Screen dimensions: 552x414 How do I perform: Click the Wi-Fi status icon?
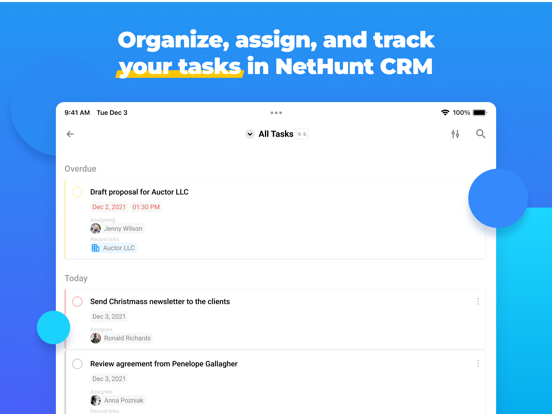click(445, 112)
